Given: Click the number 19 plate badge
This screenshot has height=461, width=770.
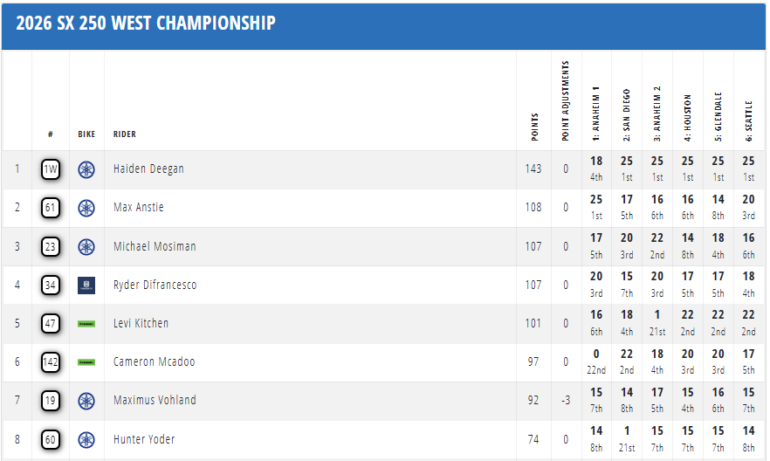Looking at the screenshot, I should point(51,401).
